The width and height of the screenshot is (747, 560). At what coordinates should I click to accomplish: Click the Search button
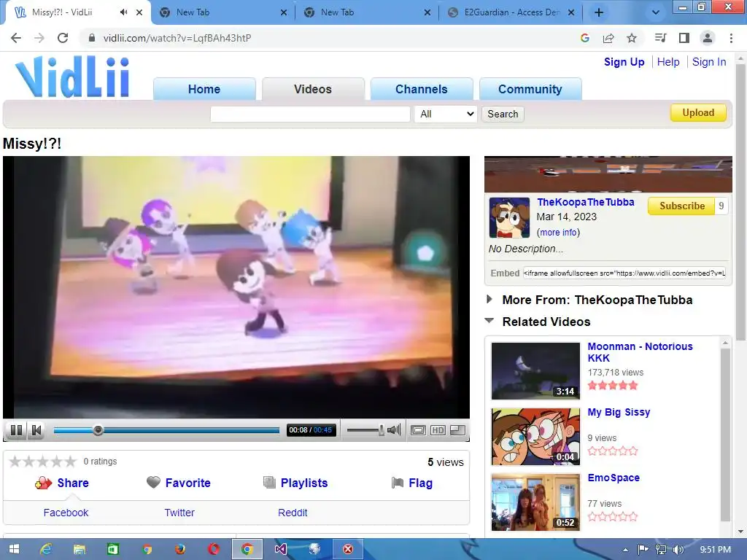503,114
